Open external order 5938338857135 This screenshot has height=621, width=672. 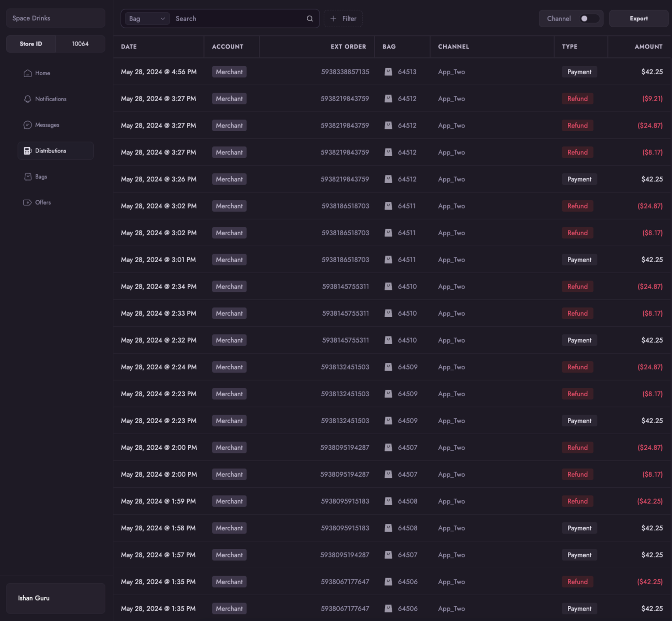(345, 72)
